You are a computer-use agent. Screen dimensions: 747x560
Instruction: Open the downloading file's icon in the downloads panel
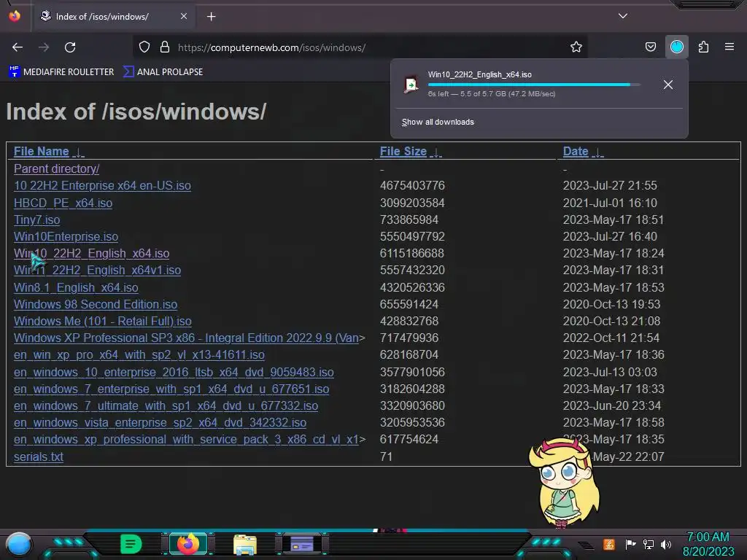[411, 85]
